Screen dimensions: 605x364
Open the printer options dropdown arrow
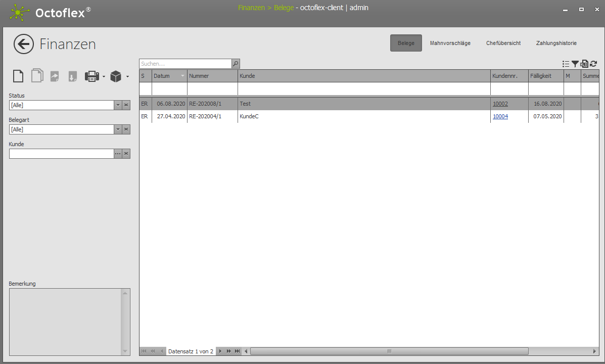(104, 77)
